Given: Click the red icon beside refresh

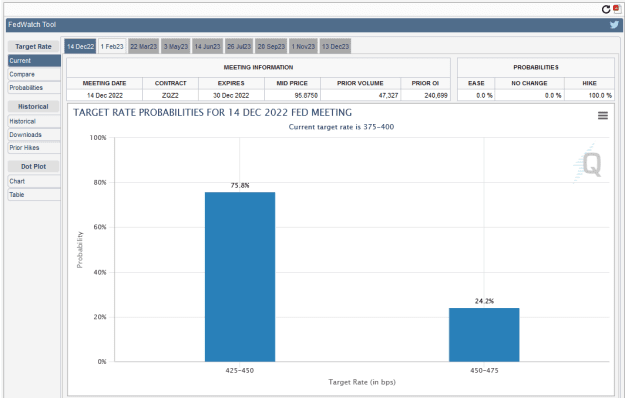Looking at the screenshot, I should pos(617,8).
